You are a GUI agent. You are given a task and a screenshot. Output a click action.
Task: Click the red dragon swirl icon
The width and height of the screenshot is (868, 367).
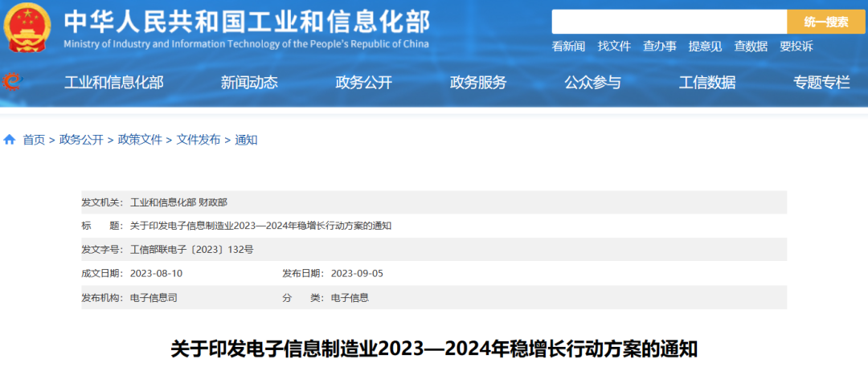click(12, 83)
